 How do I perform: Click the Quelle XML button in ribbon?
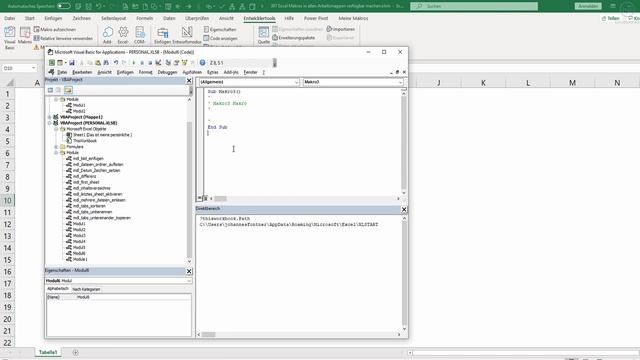264,35
